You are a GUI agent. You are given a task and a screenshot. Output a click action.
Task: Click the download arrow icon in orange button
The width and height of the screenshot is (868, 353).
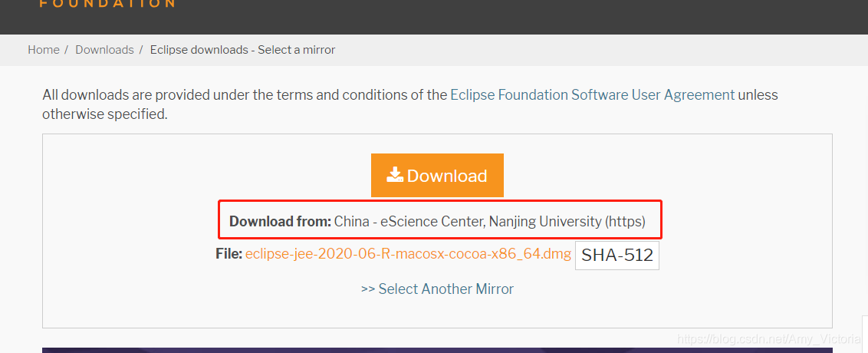[395, 175]
